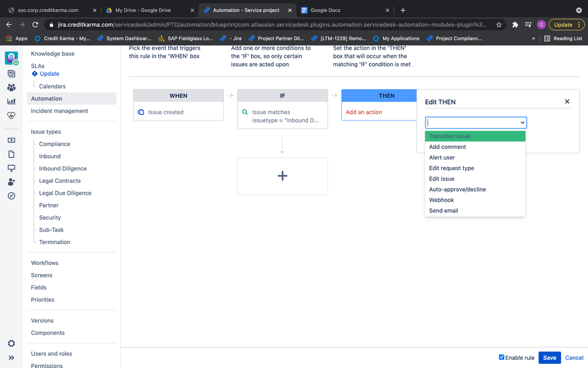Viewport: 588px width, 368px height.
Task: Click the Raise a request icon
Action: 11,140
